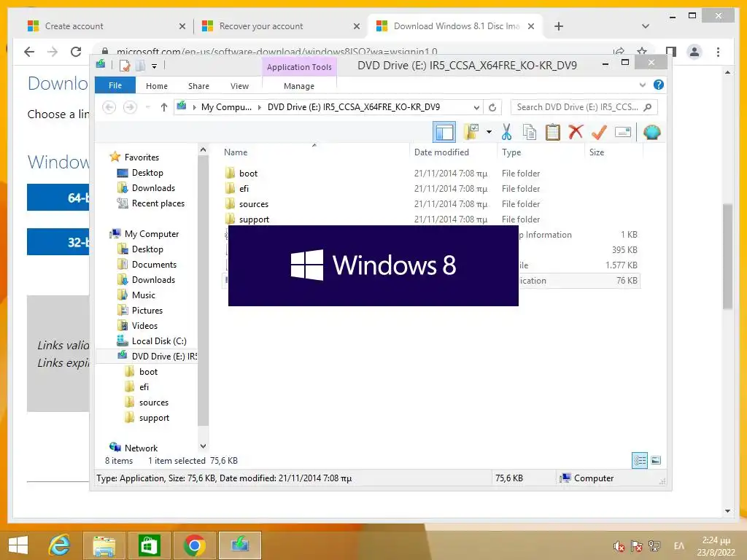Switch to Create account browser tab
The width and height of the screenshot is (747, 560).
(74, 26)
